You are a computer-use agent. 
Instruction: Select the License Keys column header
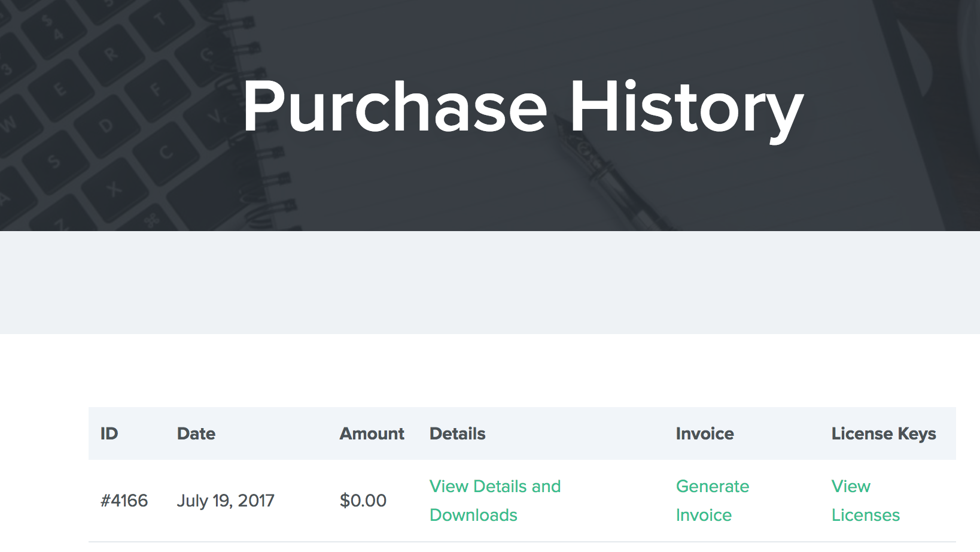click(884, 433)
